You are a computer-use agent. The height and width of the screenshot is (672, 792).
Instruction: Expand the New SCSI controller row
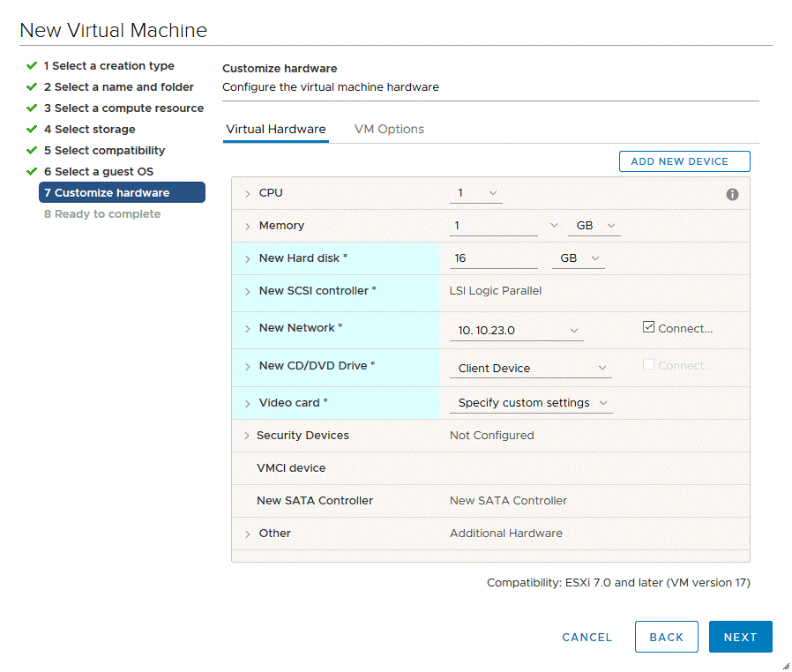coord(248,292)
